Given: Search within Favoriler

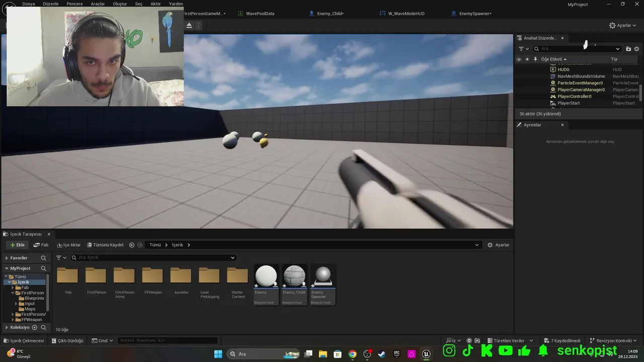Looking at the screenshot, I should coord(43,258).
